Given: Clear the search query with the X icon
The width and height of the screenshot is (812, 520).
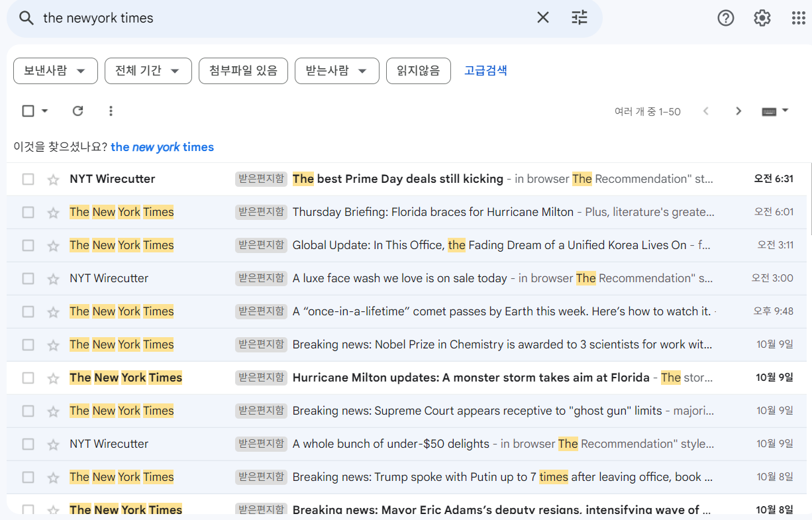Looking at the screenshot, I should coord(542,18).
